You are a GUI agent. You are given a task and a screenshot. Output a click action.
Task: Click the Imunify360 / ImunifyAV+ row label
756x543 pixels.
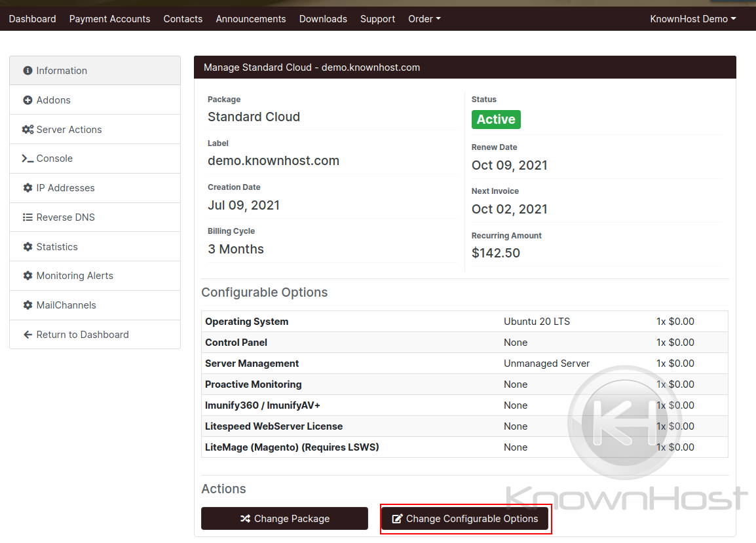(262, 405)
